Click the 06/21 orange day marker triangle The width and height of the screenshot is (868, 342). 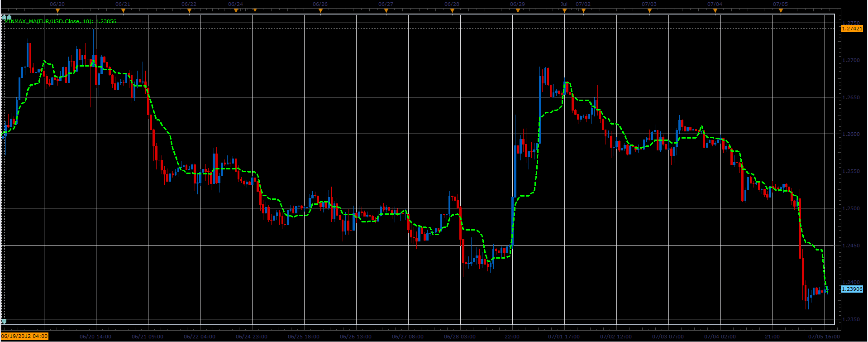[123, 11]
